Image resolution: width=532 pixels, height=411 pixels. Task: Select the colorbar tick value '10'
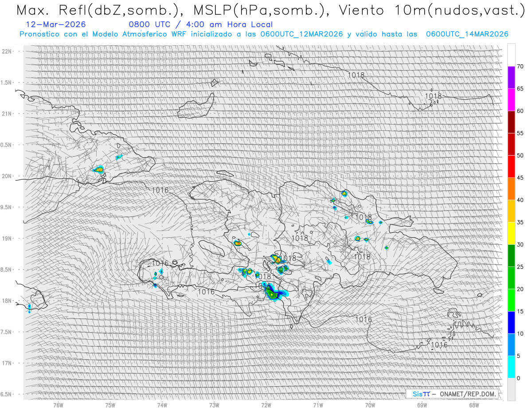(x=520, y=333)
